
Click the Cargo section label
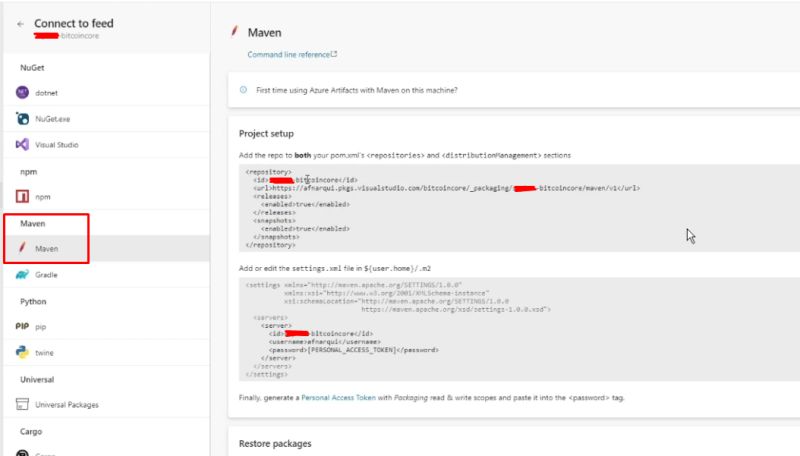click(31, 432)
